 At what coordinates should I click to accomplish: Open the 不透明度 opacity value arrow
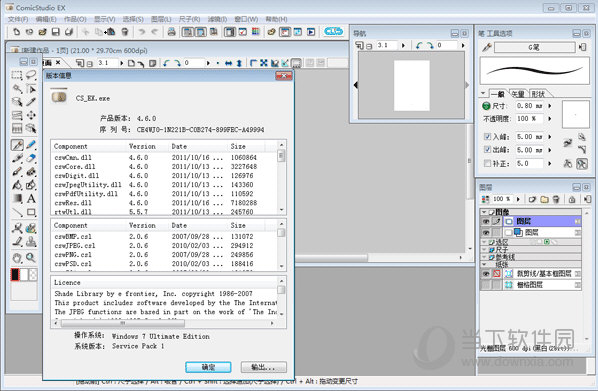click(x=550, y=119)
